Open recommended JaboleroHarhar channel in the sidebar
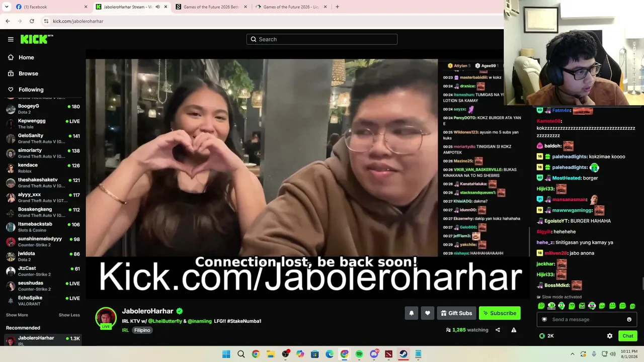The image size is (644, 362). (x=43, y=340)
